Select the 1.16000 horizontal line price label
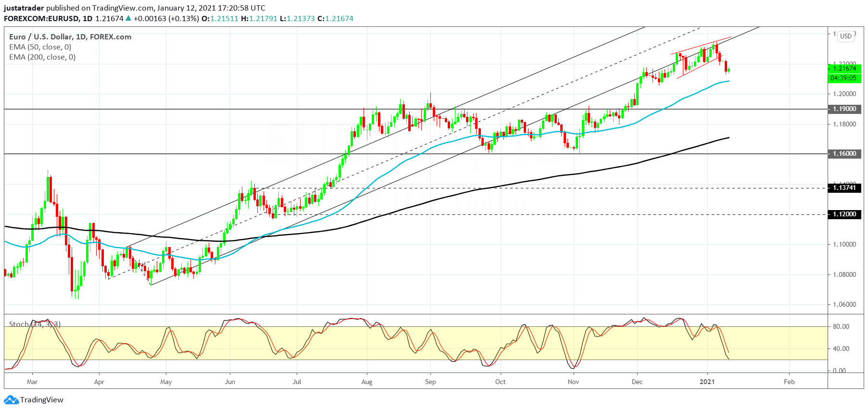The image size is (868, 411). coord(845,154)
